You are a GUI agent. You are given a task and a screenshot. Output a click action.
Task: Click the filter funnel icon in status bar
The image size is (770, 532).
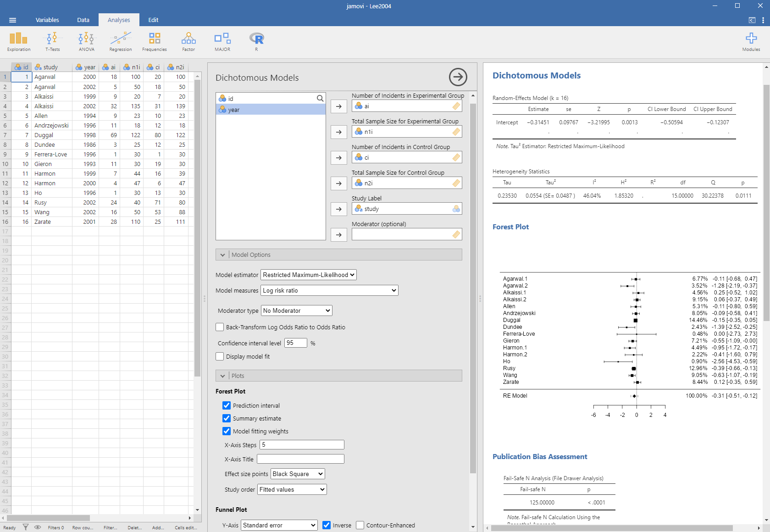pos(26,527)
